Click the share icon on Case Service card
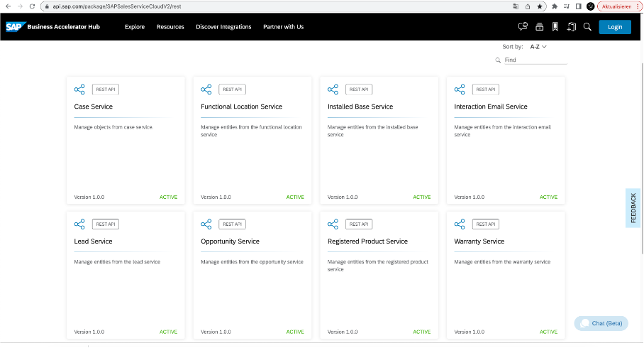The image size is (644, 348). tap(79, 89)
